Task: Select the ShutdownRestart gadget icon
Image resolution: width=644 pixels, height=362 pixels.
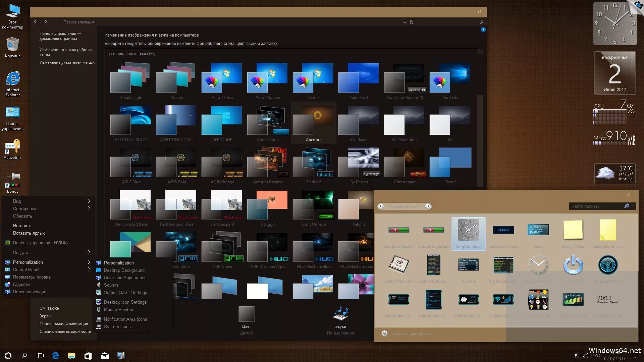Action: pos(398,229)
